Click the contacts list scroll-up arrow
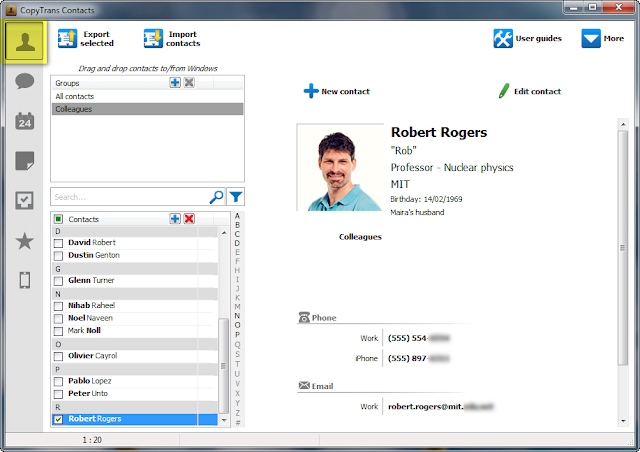This screenshot has height=452, width=640. 224,232
